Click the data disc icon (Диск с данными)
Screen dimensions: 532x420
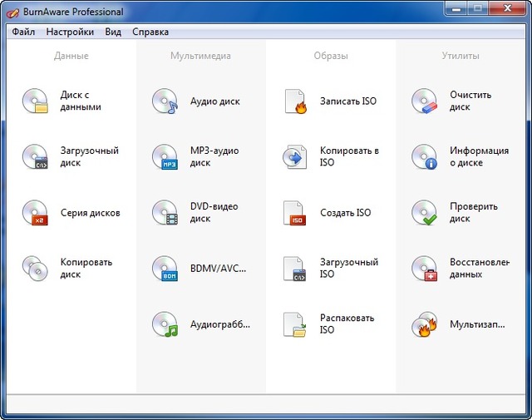coord(36,101)
